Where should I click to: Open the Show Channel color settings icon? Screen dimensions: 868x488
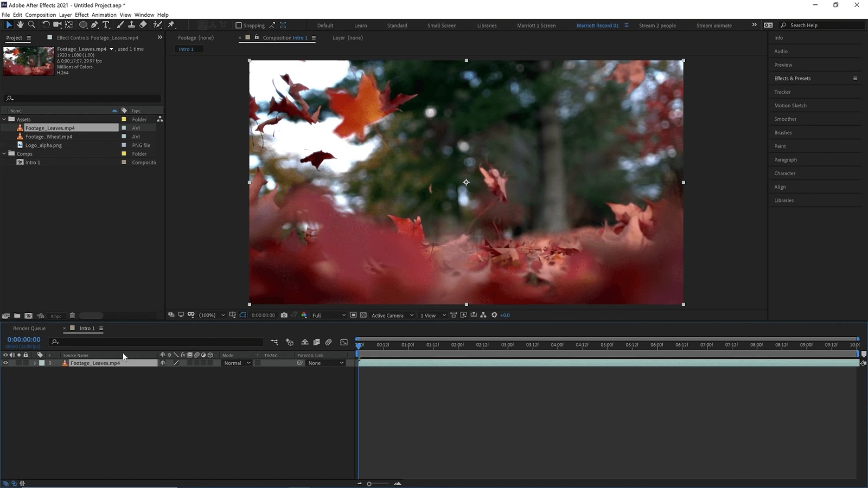[304, 315]
